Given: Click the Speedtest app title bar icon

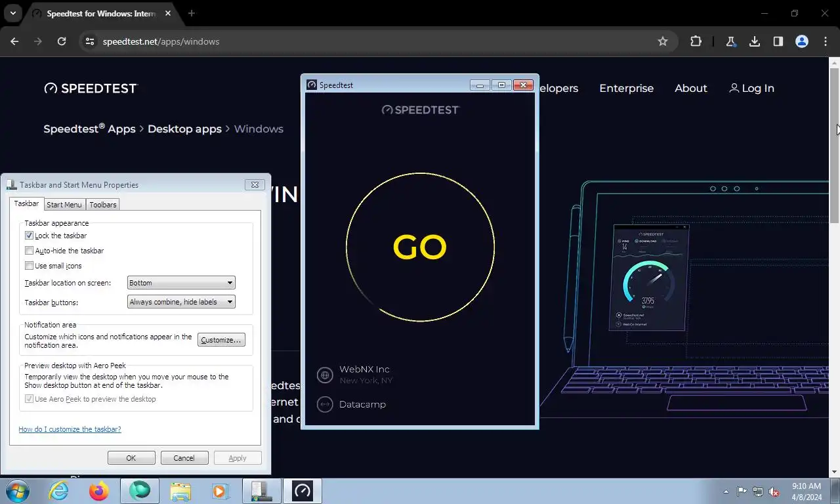Looking at the screenshot, I should (x=312, y=85).
